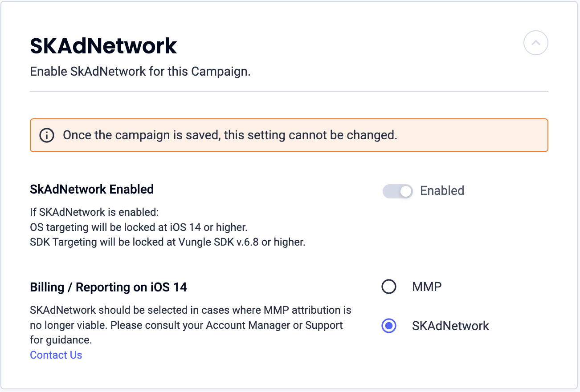Screen dimensions: 580x392
Task: Click the SKAdNetwork section heading
Action: pos(103,46)
